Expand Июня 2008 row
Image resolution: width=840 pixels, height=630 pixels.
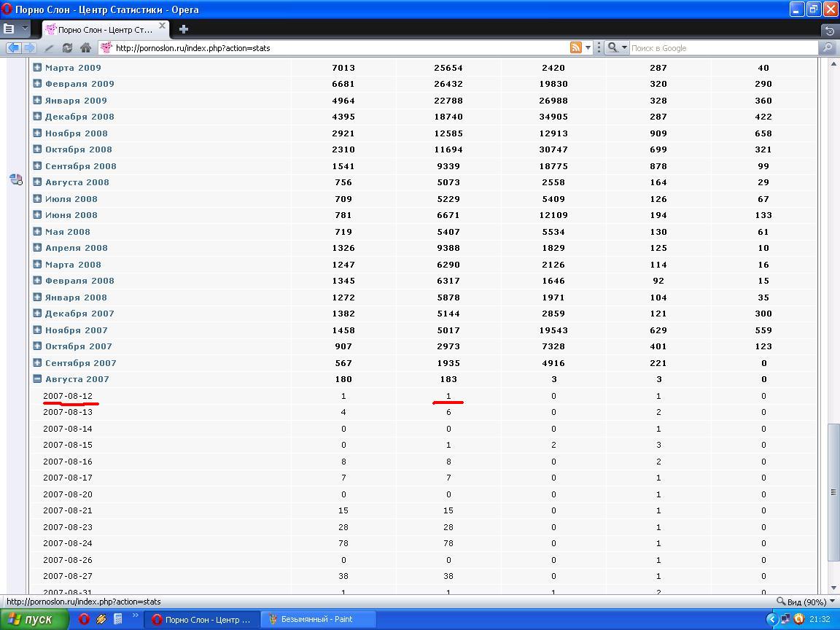click(x=37, y=215)
